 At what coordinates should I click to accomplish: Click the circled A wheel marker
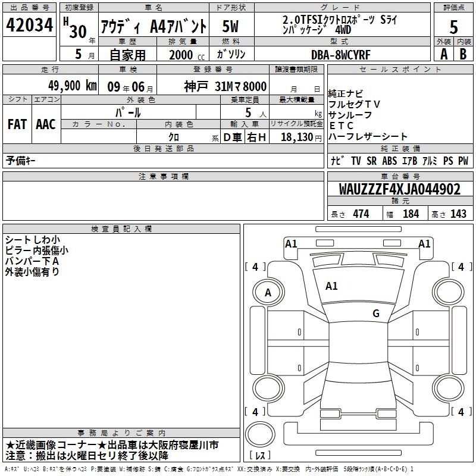[x=268, y=293]
